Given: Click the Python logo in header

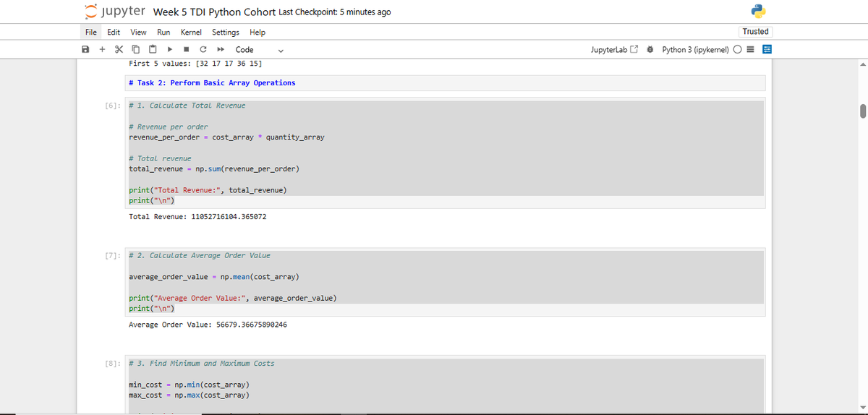Looking at the screenshot, I should (x=758, y=12).
